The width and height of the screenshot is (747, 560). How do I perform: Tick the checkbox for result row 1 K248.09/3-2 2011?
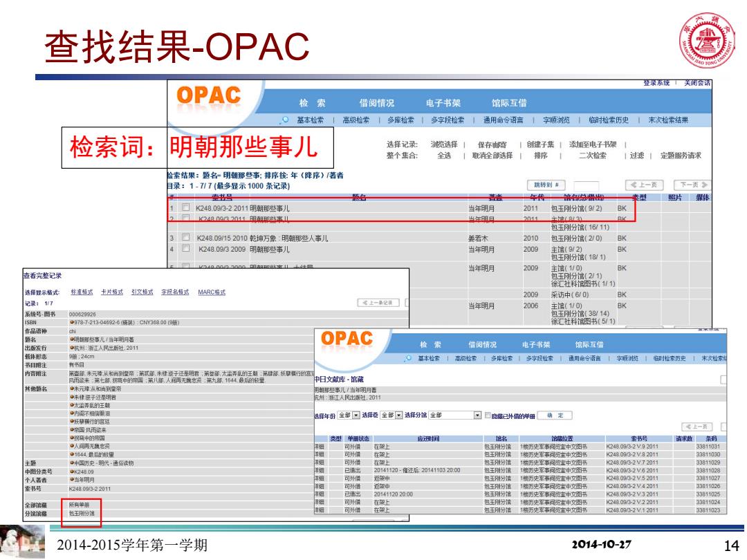[x=186, y=207]
